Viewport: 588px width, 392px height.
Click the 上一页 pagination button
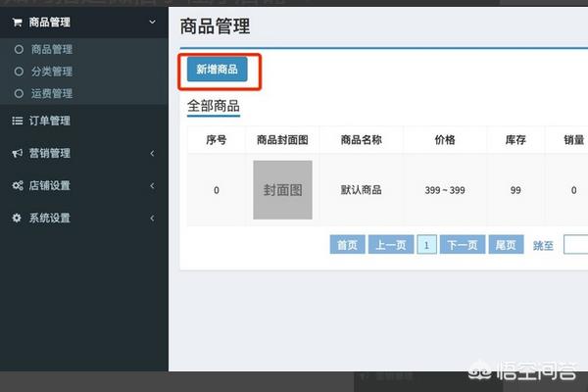[x=390, y=246]
